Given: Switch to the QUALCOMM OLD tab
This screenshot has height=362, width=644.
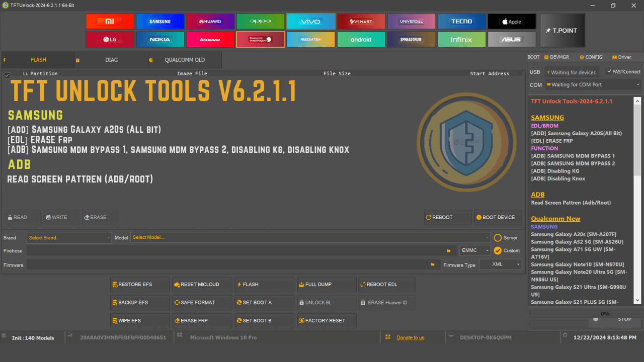Looking at the screenshot, I should [185, 60].
